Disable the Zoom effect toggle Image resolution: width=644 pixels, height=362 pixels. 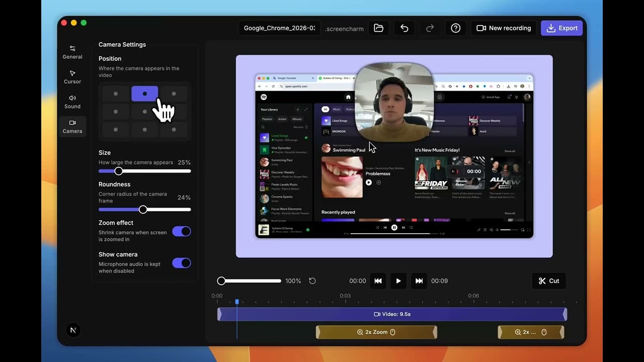point(182,231)
